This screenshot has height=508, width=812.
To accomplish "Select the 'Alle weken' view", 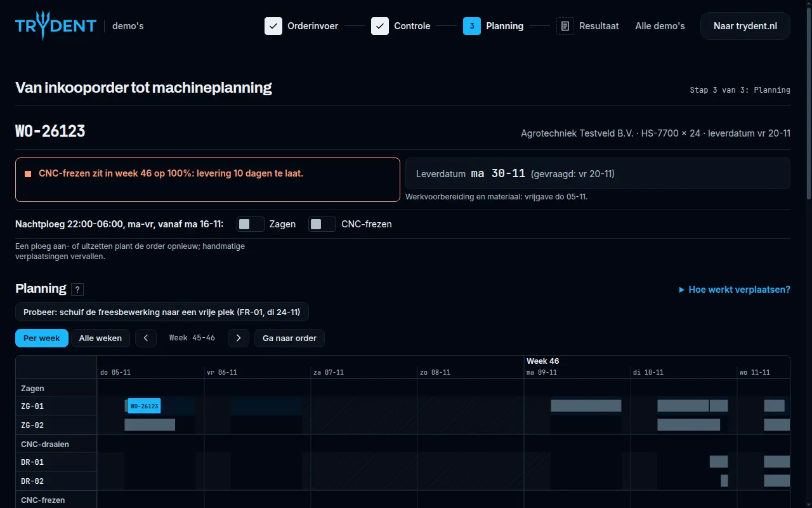I will pos(101,338).
